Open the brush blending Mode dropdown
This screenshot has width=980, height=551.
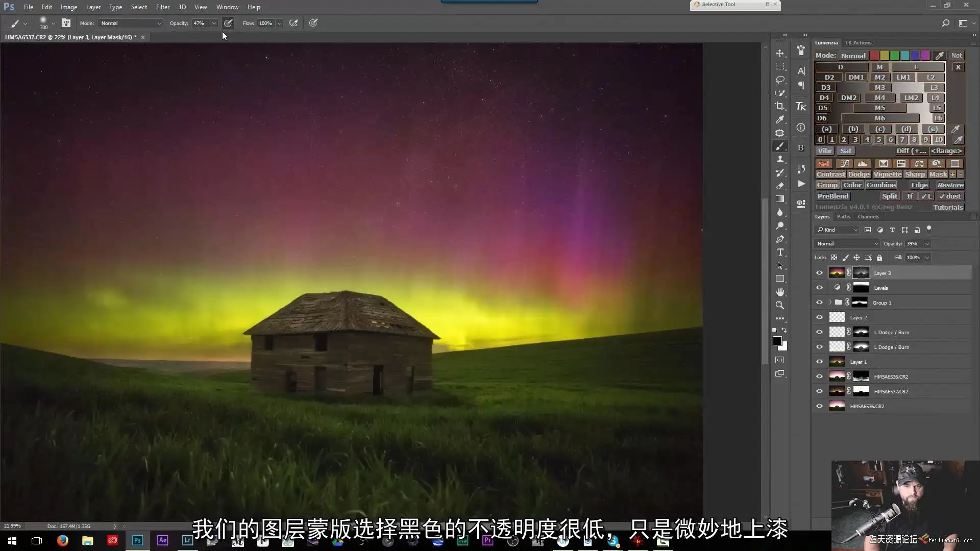click(x=131, y=23)
